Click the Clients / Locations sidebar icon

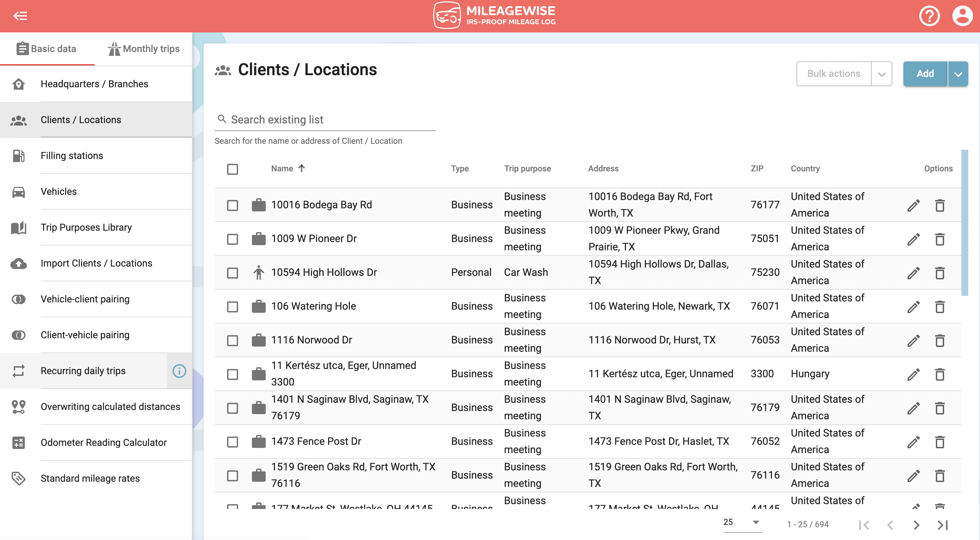point(18,120)
